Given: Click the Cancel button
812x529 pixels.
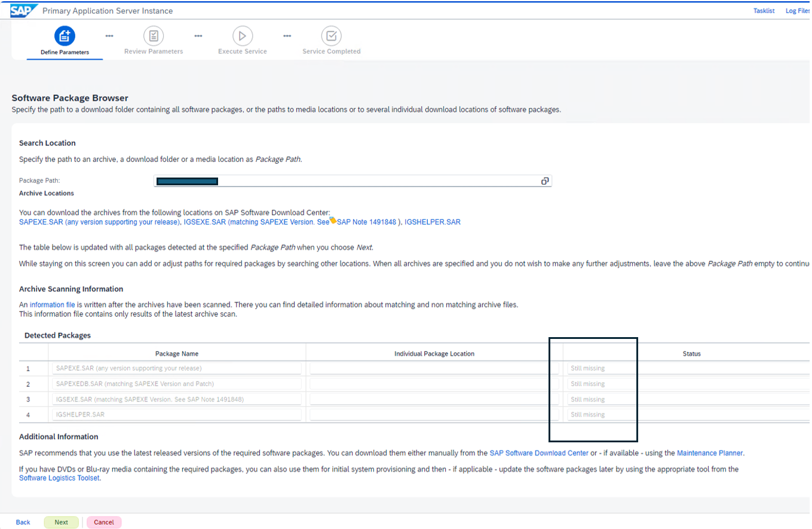Looking at the screenshot, I should [x=104, y=522].
